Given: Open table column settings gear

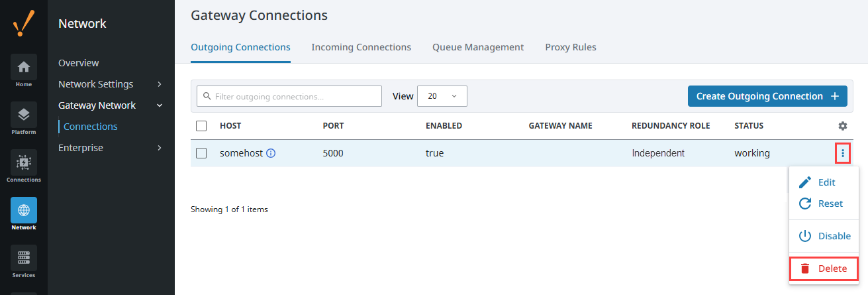Looking at the screenshot, I should [x=842, y=126].
